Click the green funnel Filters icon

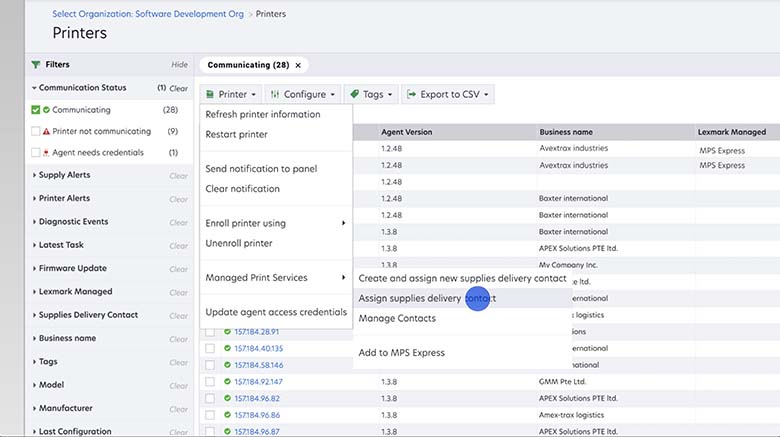(36, 64)
